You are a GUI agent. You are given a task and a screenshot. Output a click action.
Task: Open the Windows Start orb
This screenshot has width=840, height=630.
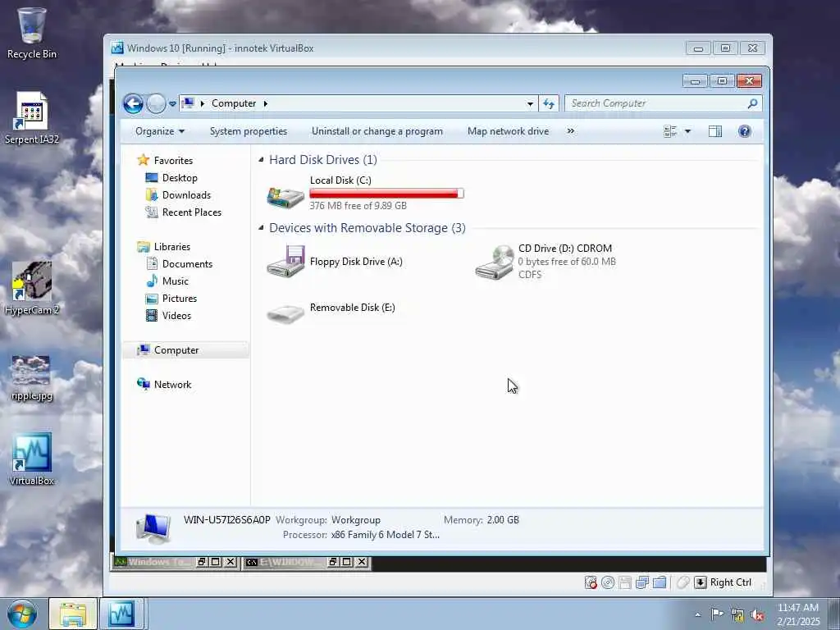[x=22, y=614]
